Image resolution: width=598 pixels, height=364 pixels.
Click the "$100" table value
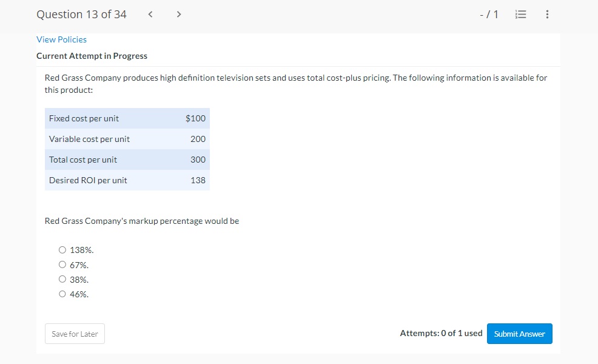coord(196,119)
